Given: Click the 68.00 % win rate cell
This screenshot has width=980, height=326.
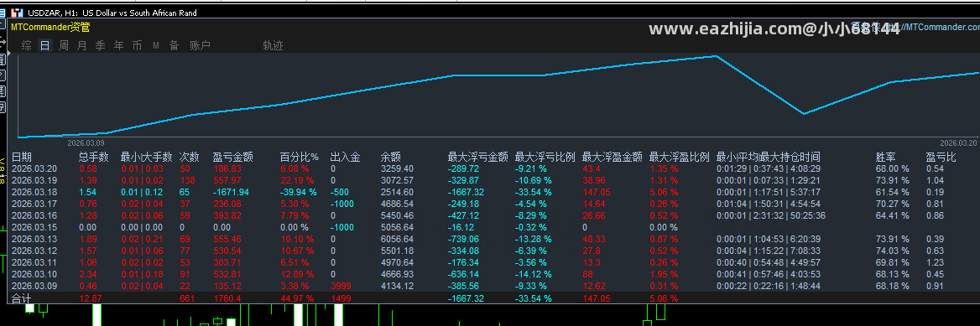Looking at the screenshot, I should pyautogui.click(x=893, y=168).
